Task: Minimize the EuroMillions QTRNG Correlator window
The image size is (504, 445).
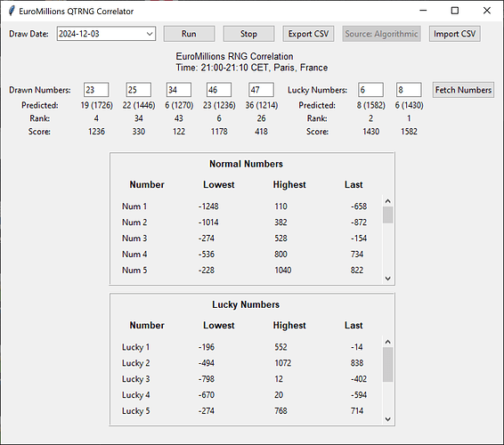Action: (423, 11)
